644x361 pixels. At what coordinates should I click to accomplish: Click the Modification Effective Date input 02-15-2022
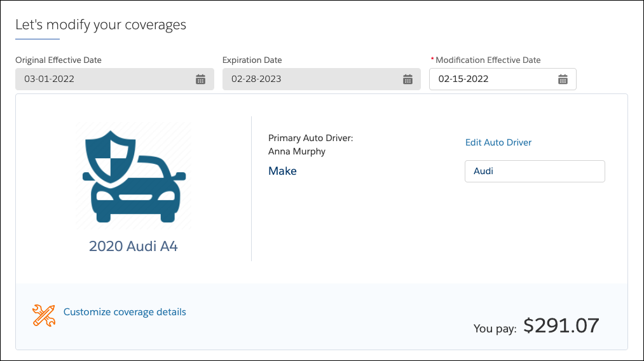click(x=503, y=79)
